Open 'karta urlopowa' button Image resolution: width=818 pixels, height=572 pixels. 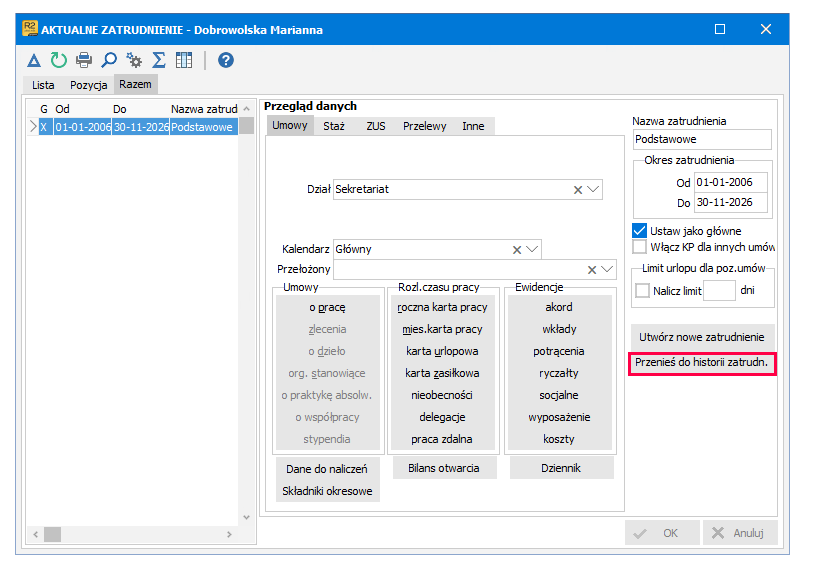(x=442, y=351)
